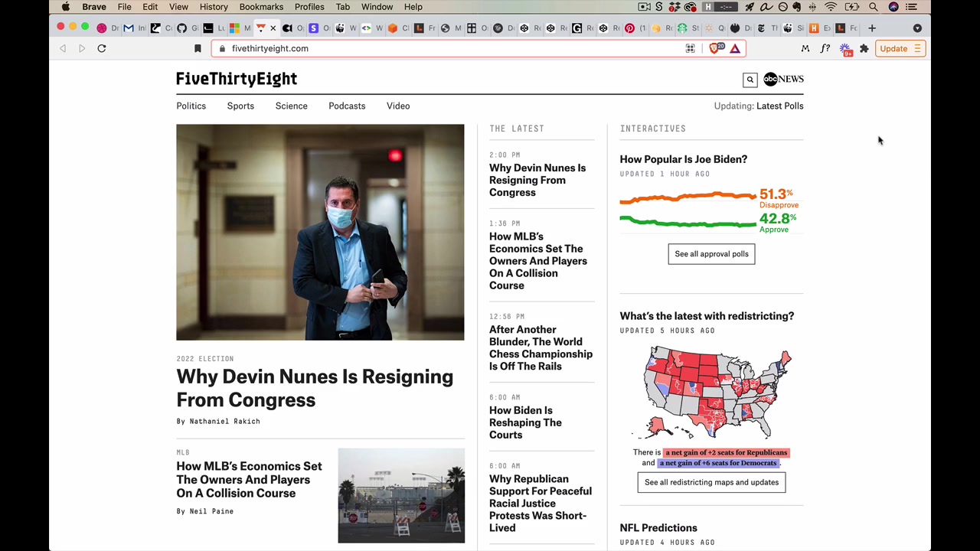Open the Devin Nunes lead photo

click(320, 232)
